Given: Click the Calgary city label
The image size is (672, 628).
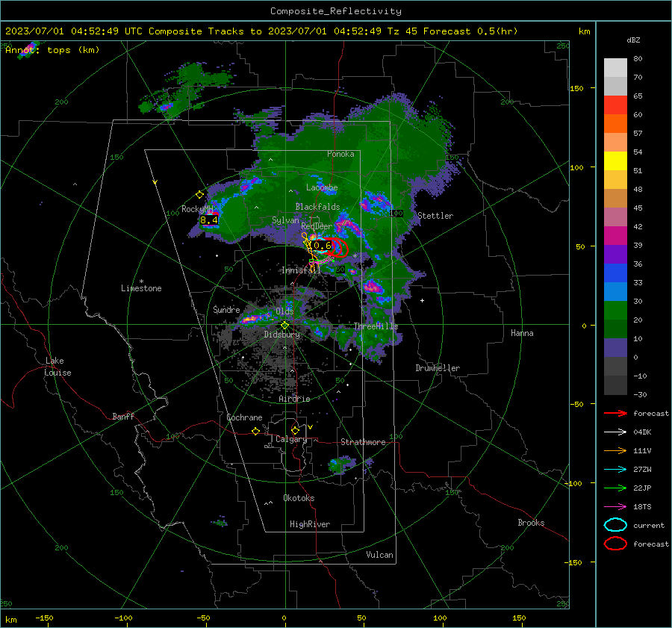Looking at the screenshot, I should coord(291,439).
